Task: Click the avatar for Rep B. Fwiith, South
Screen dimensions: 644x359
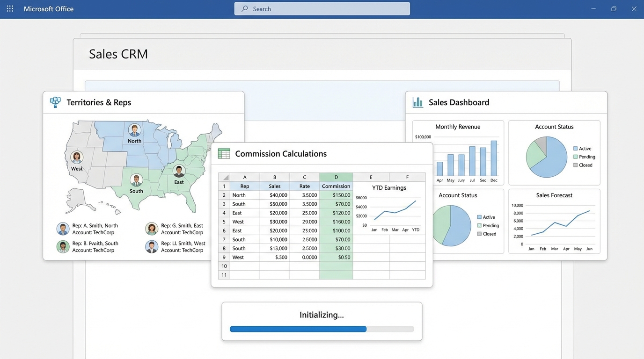Action: (63, 246)
